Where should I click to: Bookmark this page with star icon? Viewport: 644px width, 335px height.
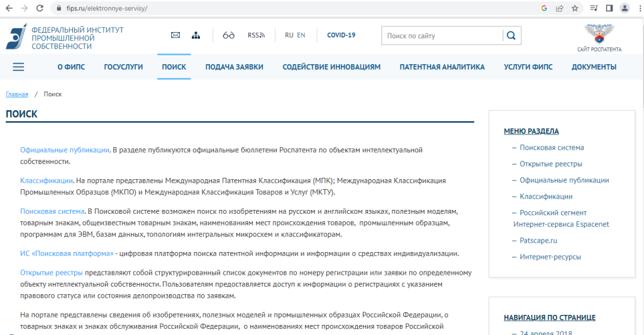[x=575, y=8]
